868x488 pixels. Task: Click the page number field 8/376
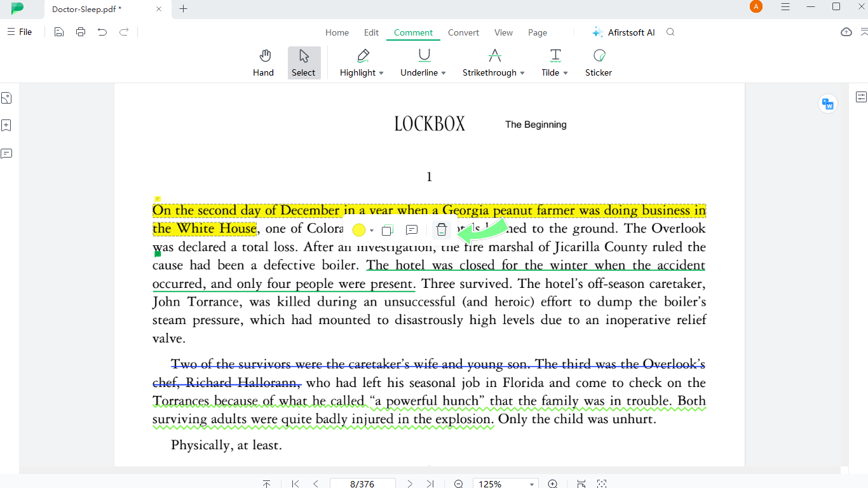(x=362, y=484)
